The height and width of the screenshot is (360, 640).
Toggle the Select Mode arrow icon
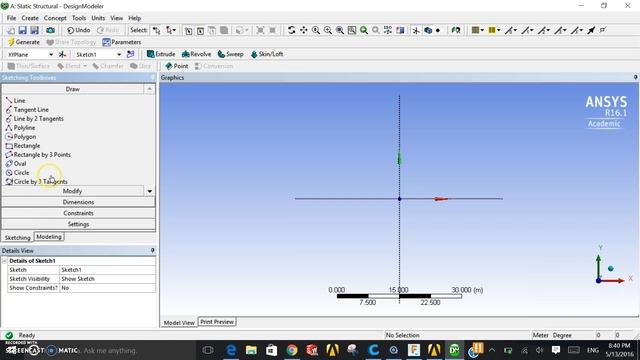tap(156, 30)
